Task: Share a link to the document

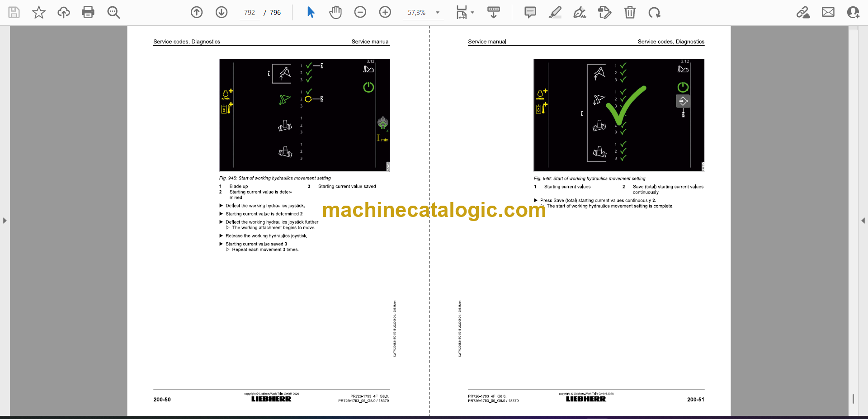Action: [x=803, y=12]
